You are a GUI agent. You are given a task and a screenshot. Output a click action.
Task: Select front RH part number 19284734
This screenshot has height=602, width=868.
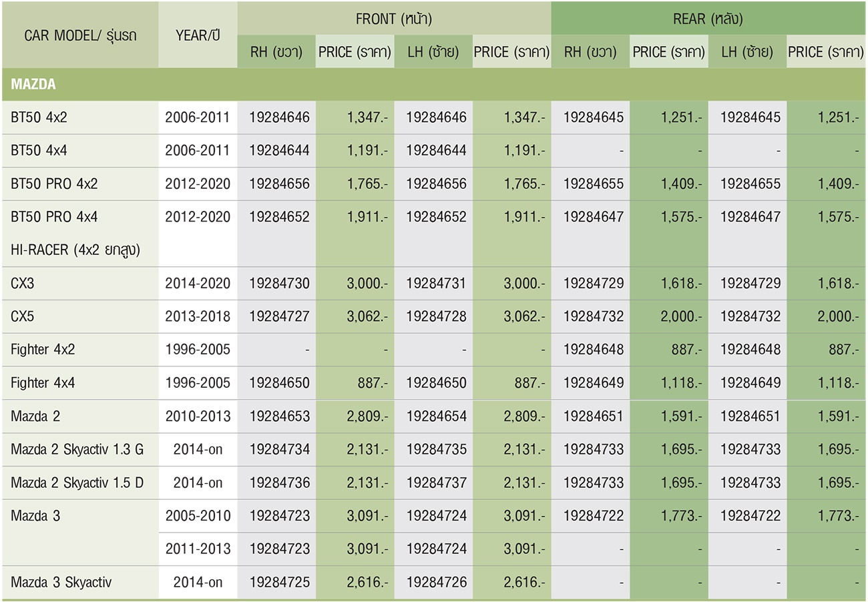[x=280, y=450]
